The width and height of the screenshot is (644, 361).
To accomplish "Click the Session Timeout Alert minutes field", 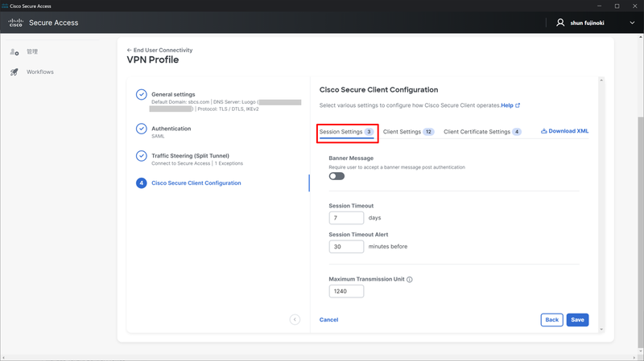I will (x=346, y=247).
